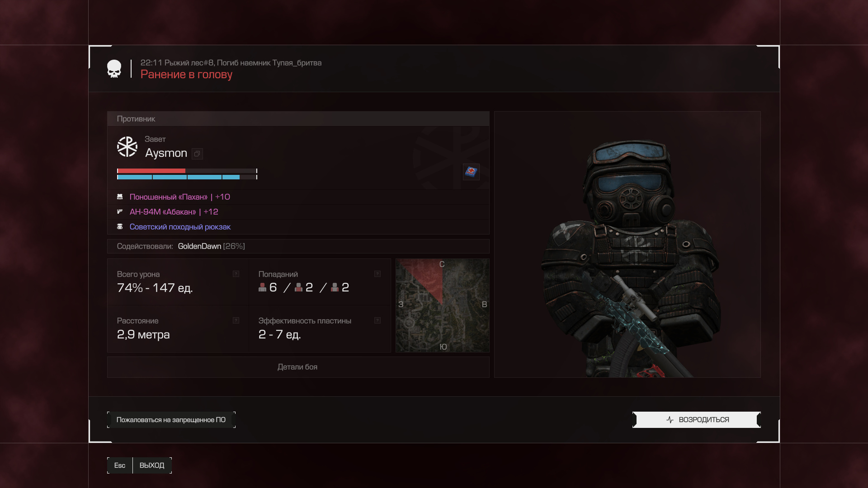
Task: Click the death log line with Рыжий лес#8
Action: (x=231, y=63)
